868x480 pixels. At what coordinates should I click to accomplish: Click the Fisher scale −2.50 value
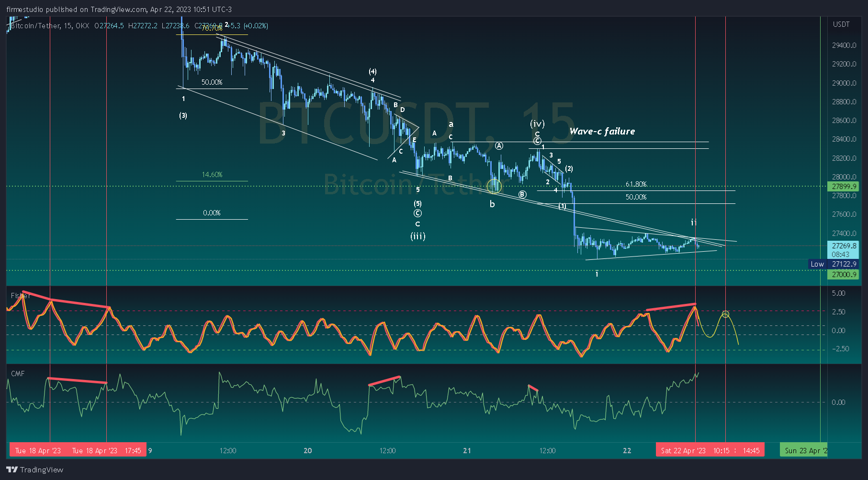[x=840, y=349]
